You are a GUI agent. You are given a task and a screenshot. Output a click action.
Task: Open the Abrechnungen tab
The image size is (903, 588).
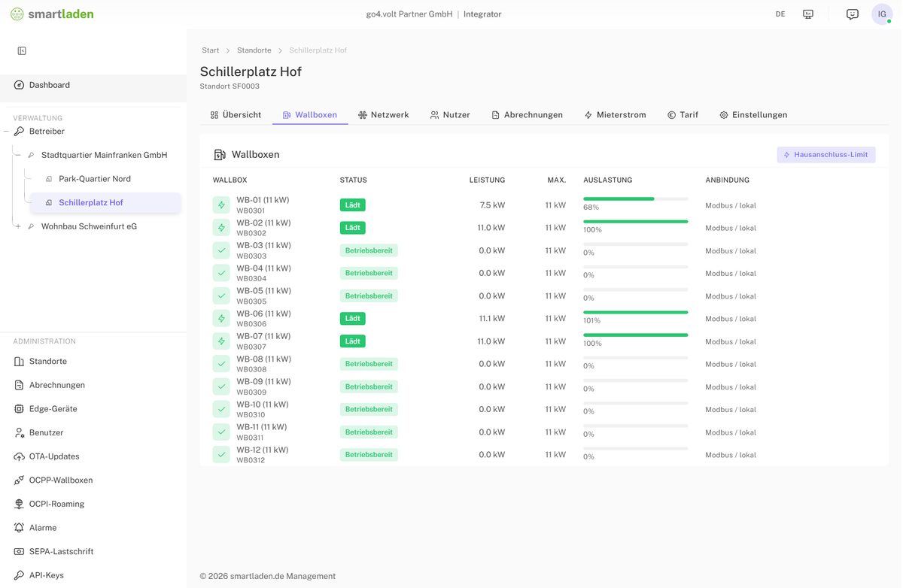[x=528, y=115]
